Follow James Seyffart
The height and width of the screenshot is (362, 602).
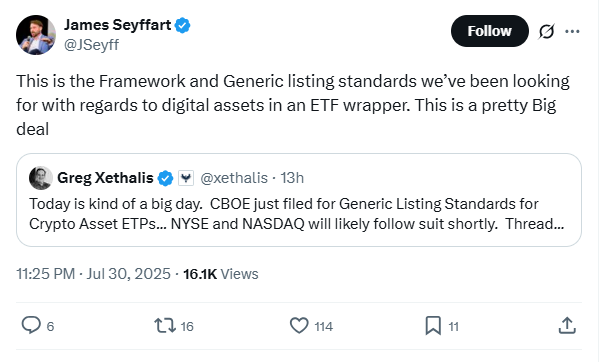pos(490,31)
